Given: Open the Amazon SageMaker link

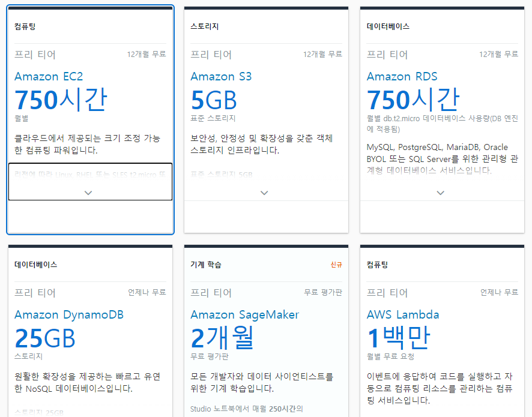Looking at the screenshot, I should point(244,314).
